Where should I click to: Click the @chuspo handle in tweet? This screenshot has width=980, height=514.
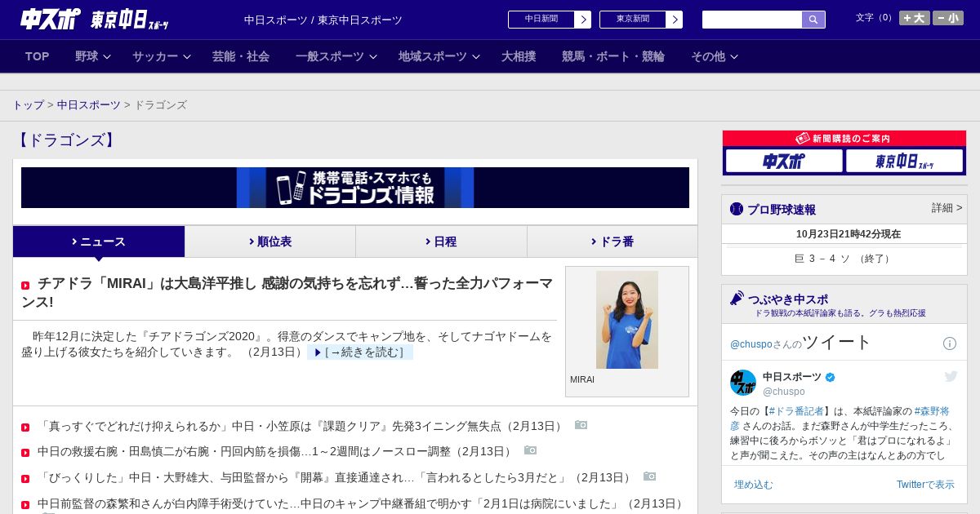(784, 392)
